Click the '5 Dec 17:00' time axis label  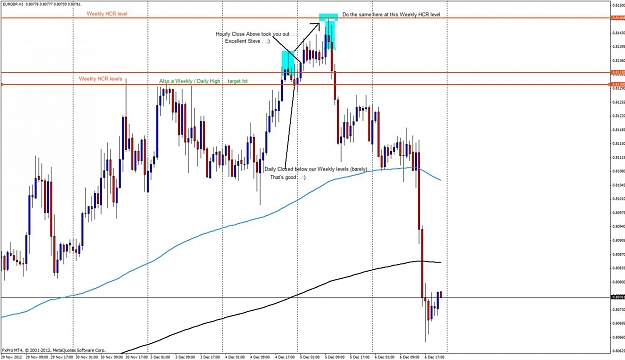[x=360, y=357]
